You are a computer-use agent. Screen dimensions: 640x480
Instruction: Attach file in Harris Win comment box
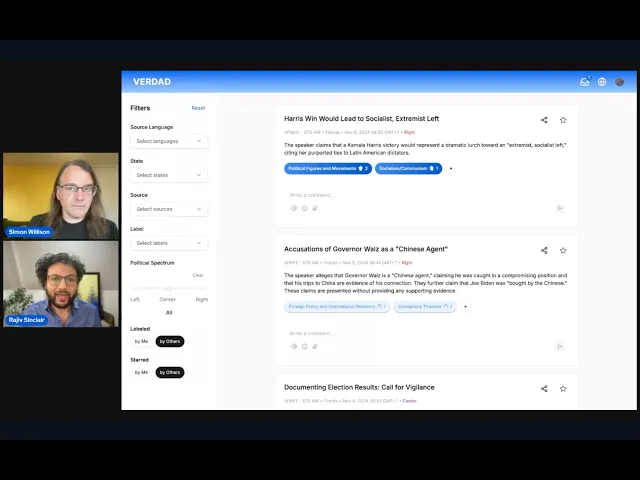[x=315, y=208]
